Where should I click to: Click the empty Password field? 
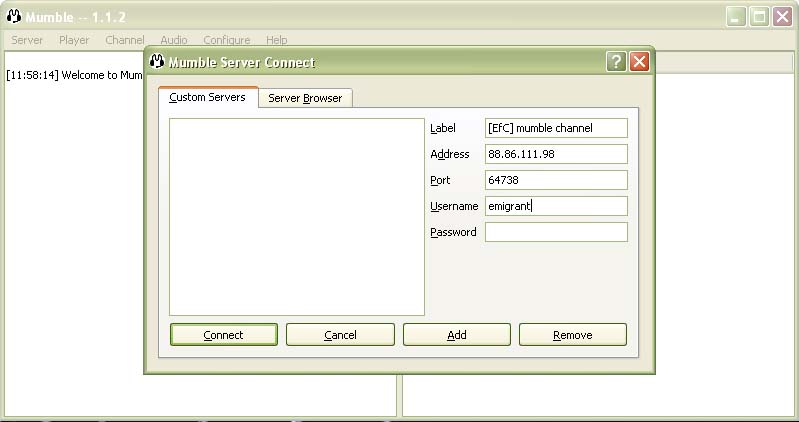tap(556, 232)
